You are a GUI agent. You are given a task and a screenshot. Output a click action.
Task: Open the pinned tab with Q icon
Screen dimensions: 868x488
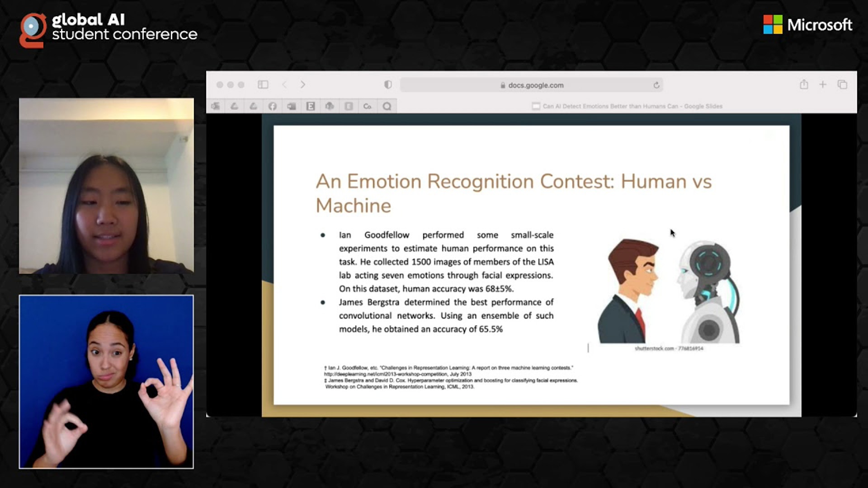[x=387, y=106]
